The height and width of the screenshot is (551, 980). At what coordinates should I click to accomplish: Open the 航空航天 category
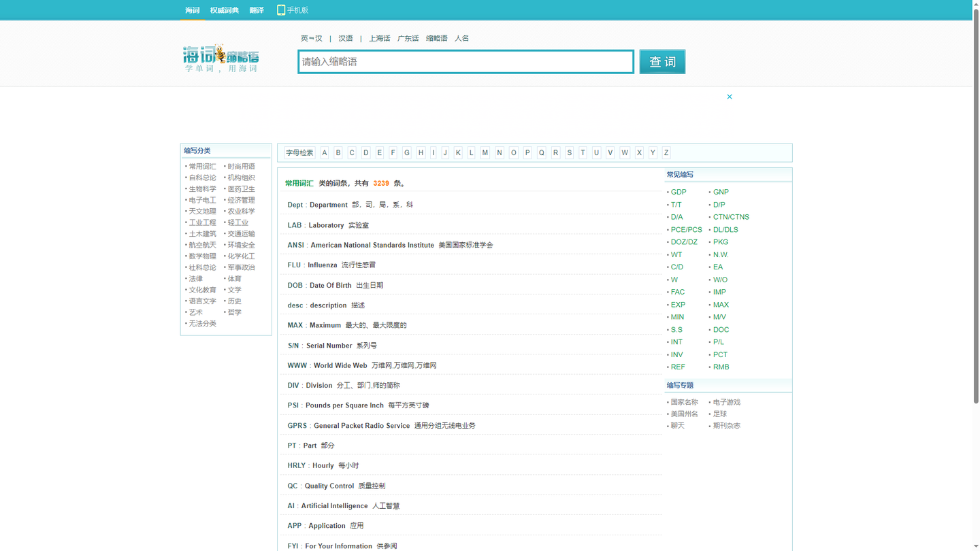point(202,245)
